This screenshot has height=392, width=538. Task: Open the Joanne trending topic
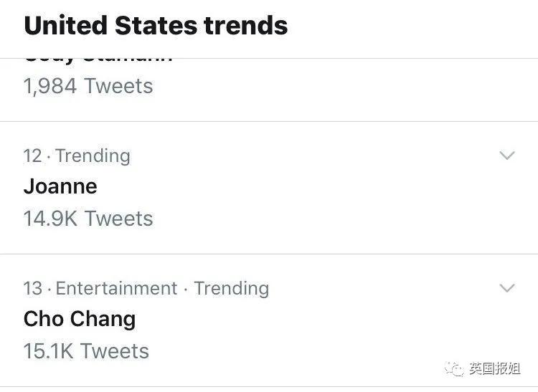point(60,186)
